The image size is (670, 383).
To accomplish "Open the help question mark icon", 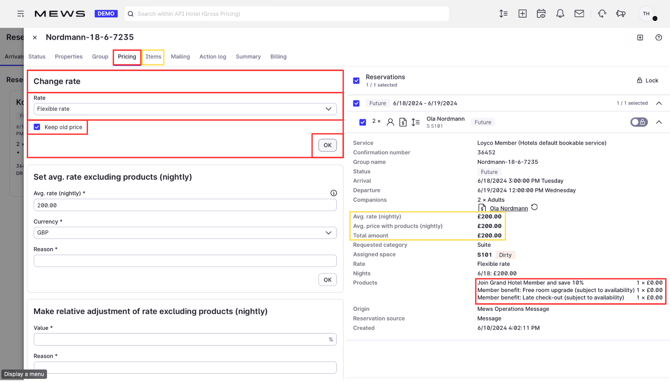I will tap(658, 38).
